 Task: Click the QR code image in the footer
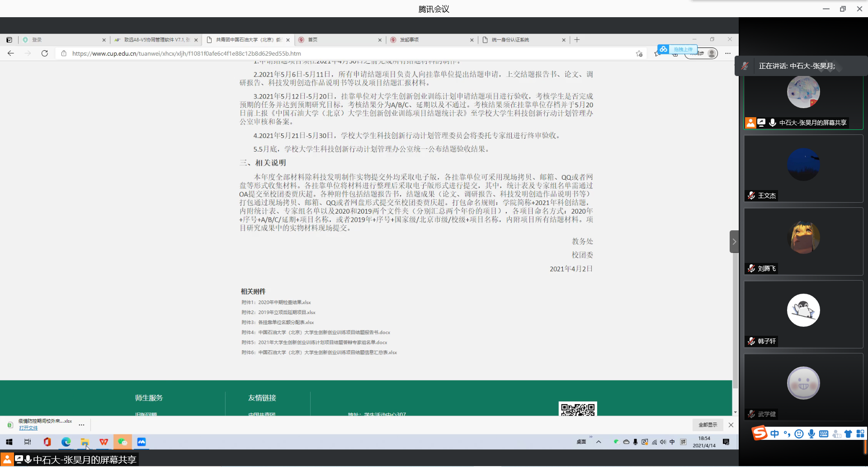click(578, 410)
